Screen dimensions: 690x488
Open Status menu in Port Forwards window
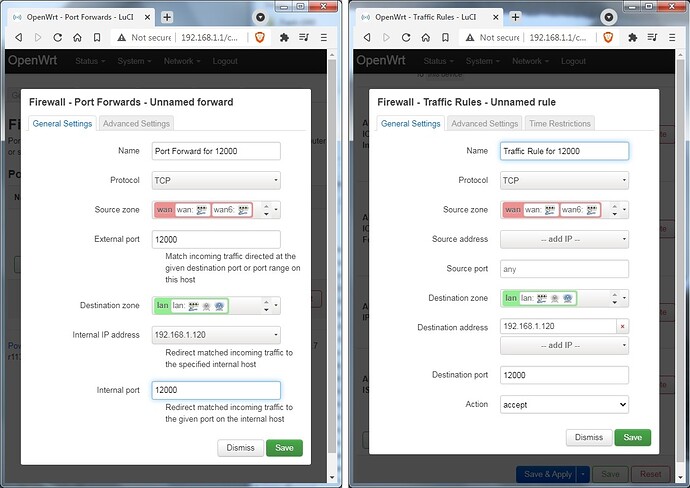[90, 61]
